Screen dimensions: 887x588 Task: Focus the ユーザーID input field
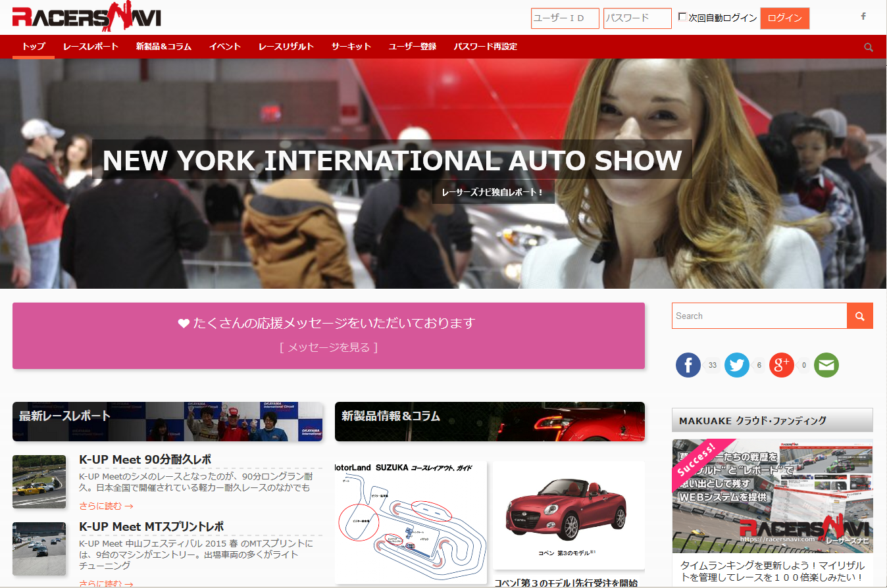point(565,18)
